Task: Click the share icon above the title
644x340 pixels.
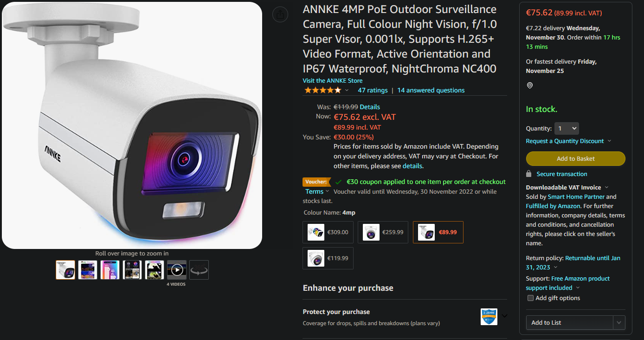Action: tap(280, 15)
